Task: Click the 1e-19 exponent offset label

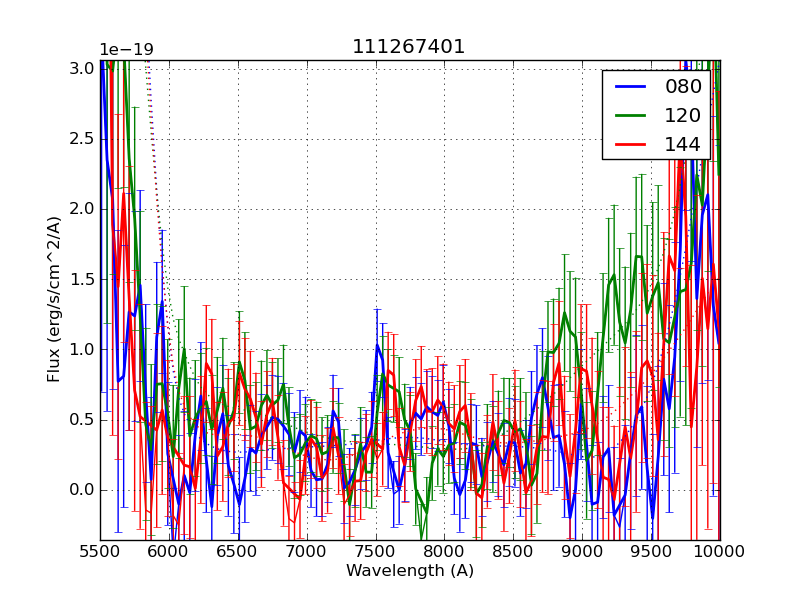Action: click(126, 50)
